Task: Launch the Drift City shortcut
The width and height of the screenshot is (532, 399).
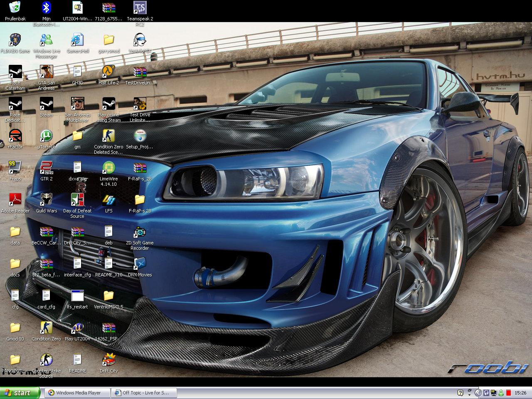Action: pos(109,363)
